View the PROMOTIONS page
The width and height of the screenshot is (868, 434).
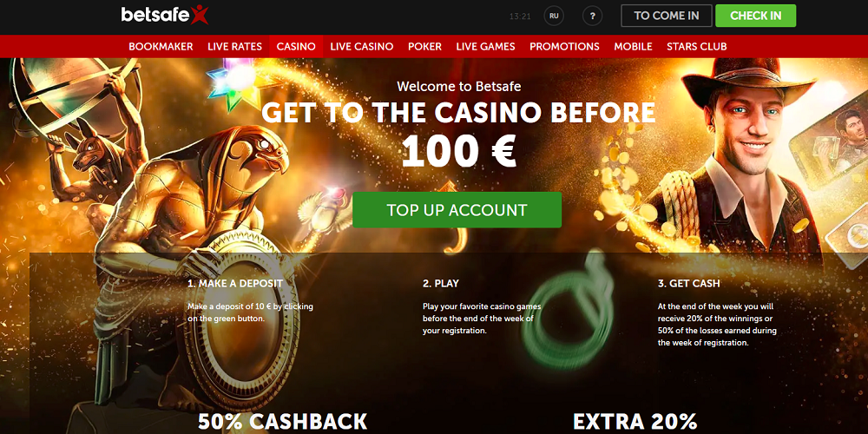564,47
